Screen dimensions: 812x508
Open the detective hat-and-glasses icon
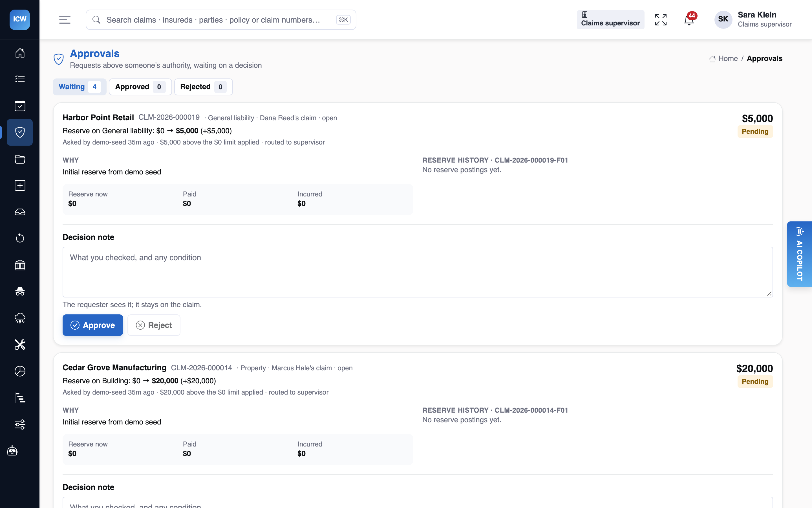tap(20, 291)
